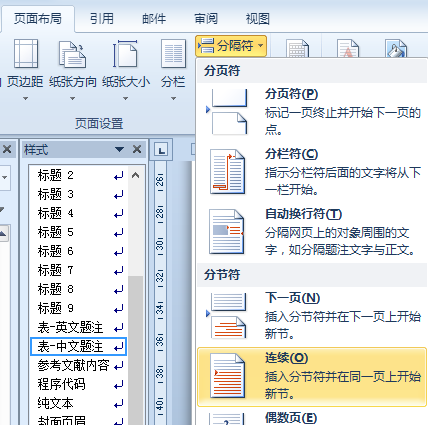
Task: Select the 表-中文题注 style
Action: click(x=78, y=347)
